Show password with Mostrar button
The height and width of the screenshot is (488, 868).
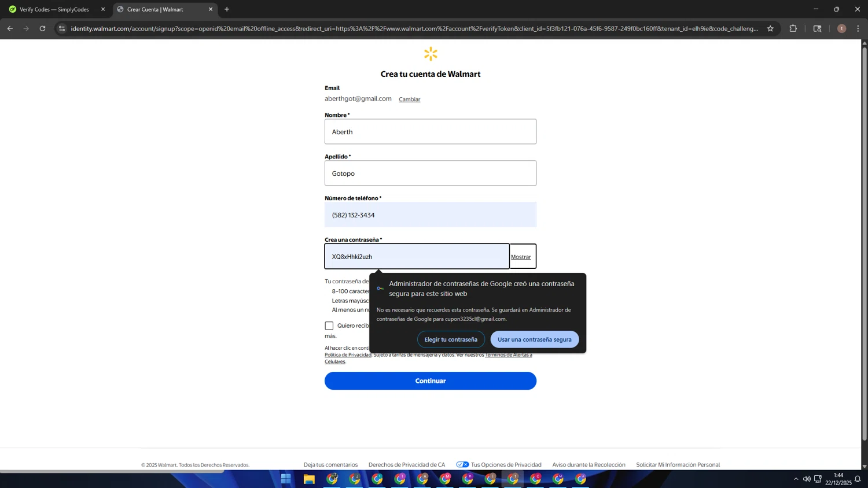coord(521,257)
